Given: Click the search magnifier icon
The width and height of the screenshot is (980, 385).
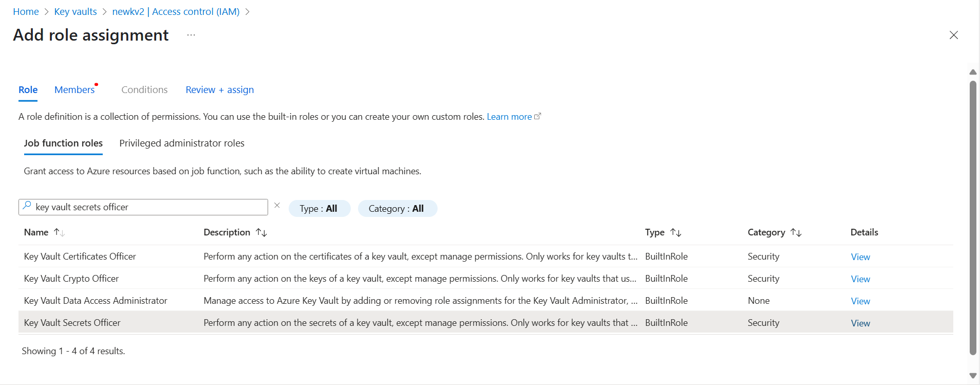Looking at the screenshot, I should [x=27, y=206].
